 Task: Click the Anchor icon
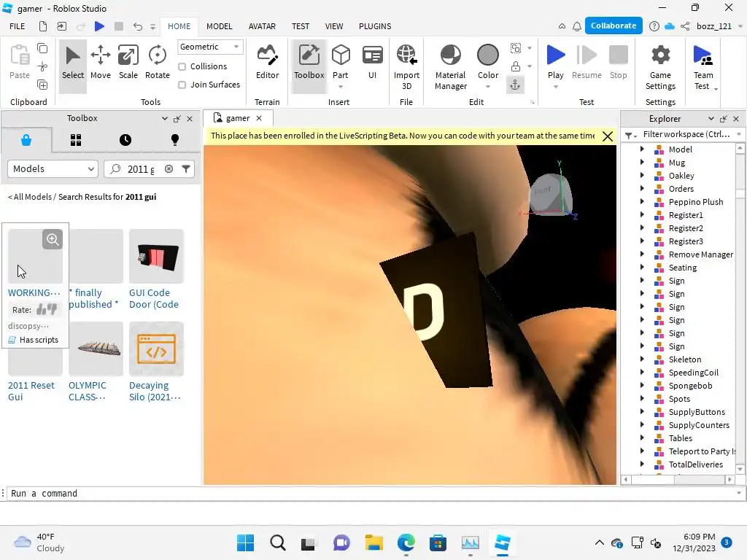tap(516, 85)
